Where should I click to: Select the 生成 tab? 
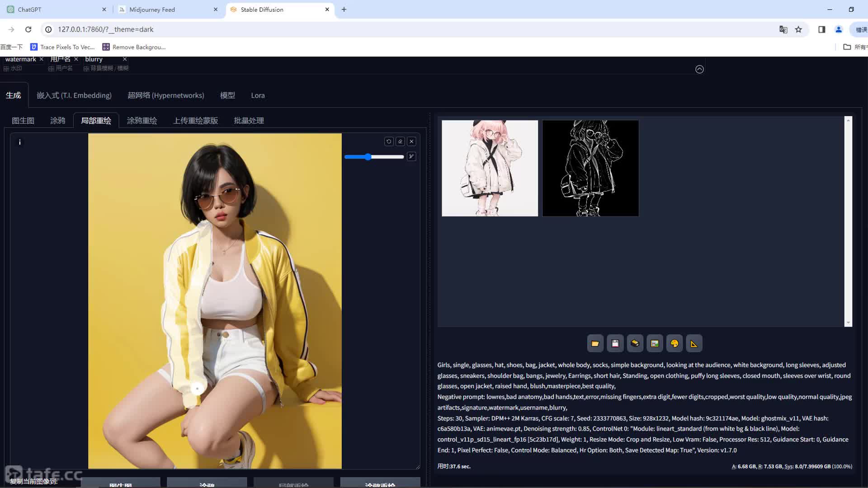(14, 95)
